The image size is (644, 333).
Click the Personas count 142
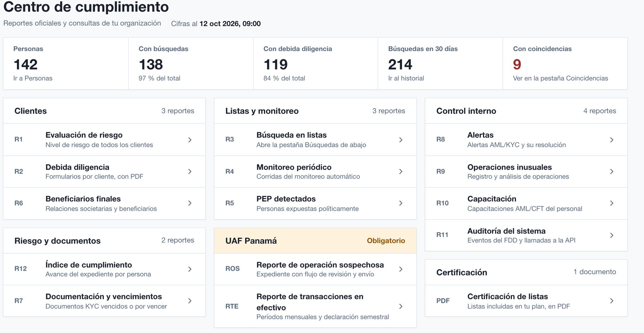[25, 64]
